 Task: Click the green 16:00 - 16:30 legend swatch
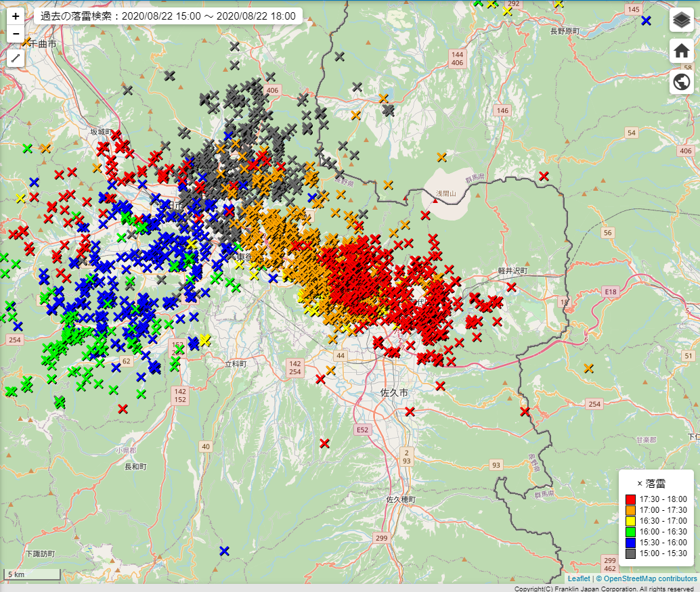coord(630,532)
